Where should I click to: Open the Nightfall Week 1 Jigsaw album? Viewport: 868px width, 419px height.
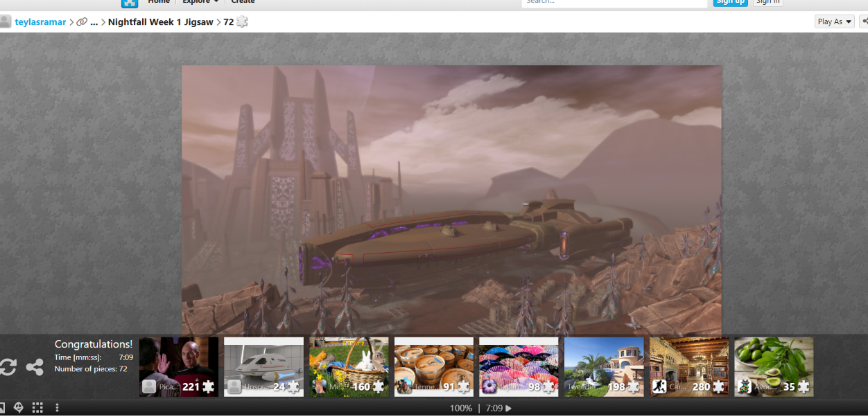[161, 21]
